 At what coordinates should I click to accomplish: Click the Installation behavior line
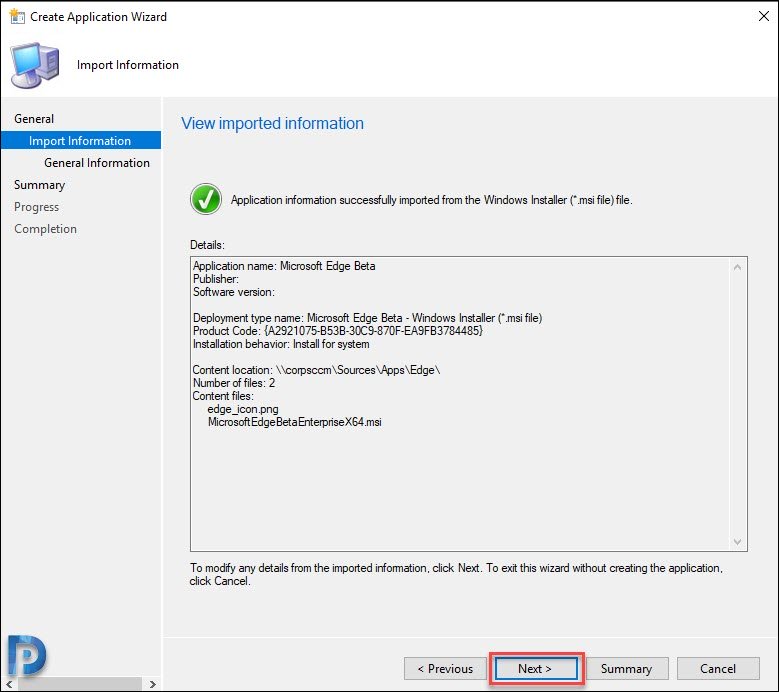coord(281,344)
